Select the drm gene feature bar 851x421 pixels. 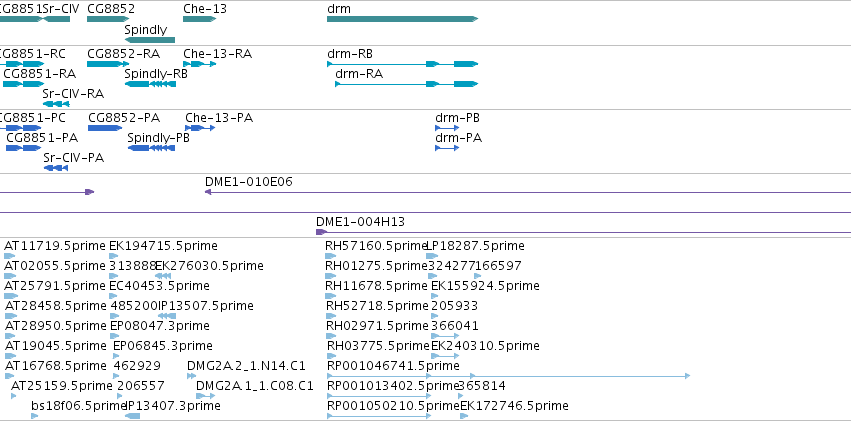click(402, 19)
